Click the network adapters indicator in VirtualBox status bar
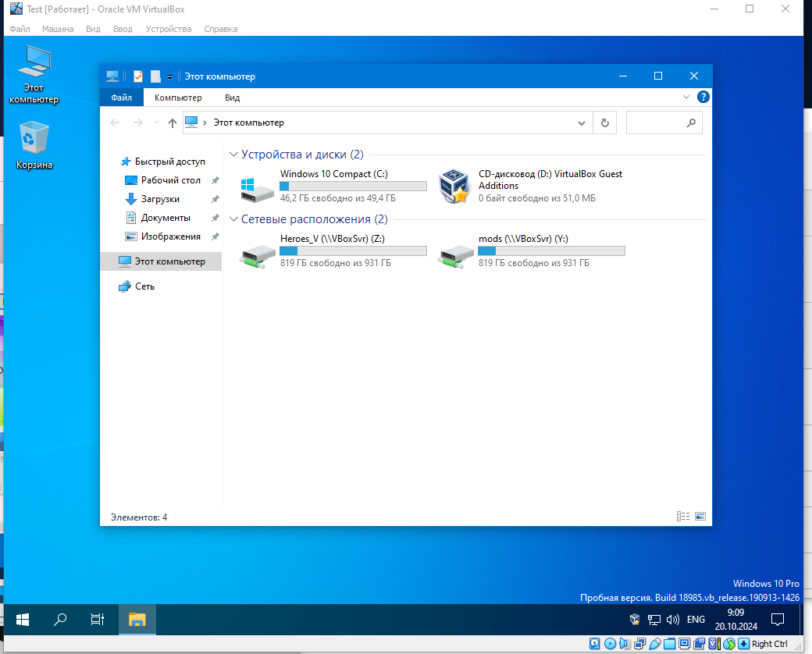 [640, 644]
